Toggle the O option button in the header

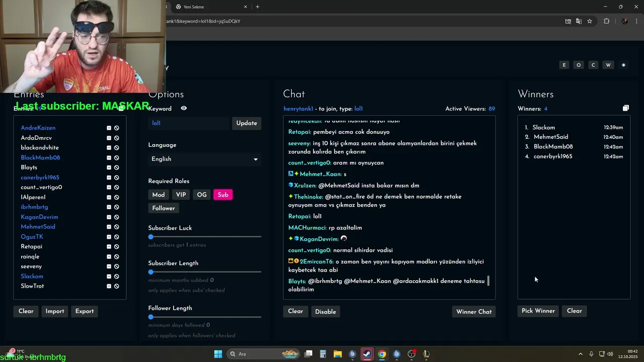(579, 65)
